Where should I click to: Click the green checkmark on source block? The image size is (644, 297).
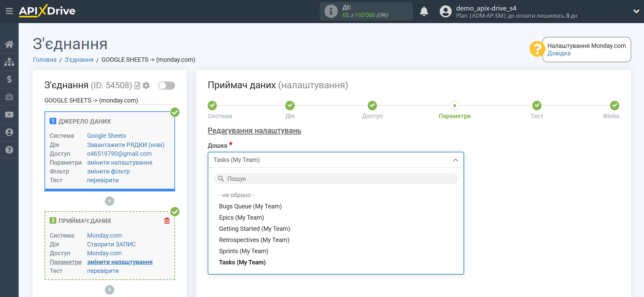[x=175, y=112]
